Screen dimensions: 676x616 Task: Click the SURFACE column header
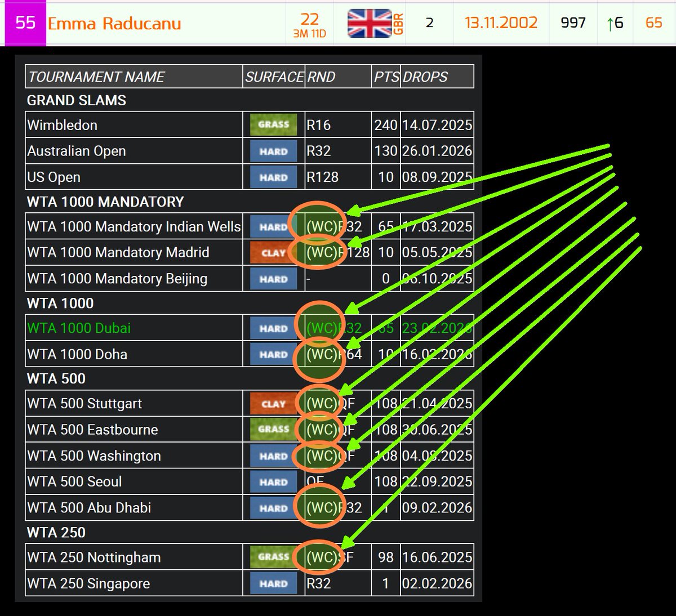[x=274, y=77]
